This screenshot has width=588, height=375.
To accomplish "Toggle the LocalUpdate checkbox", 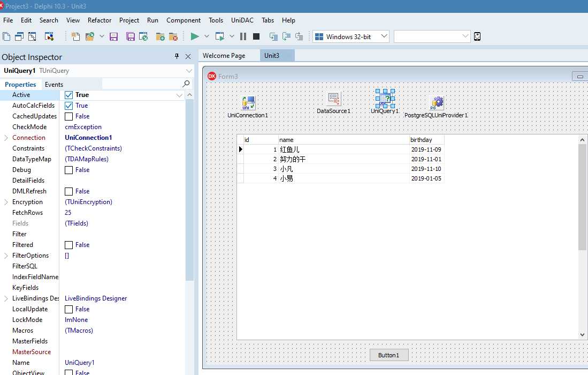I will tap(68, 309).
